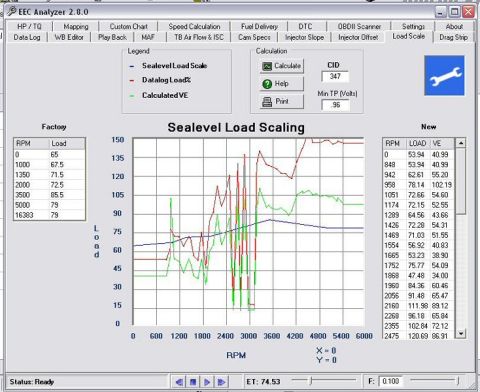Go to the Settings tab
480x392 pixels.
(x=413, y=26)
